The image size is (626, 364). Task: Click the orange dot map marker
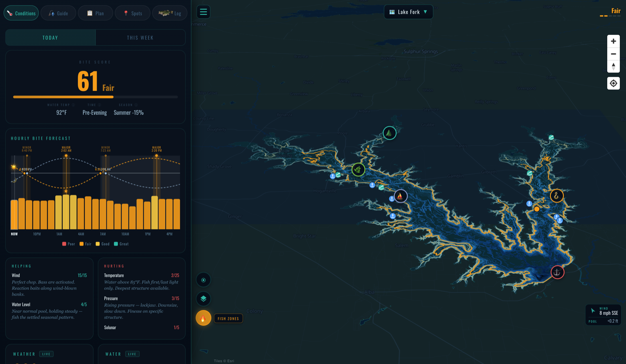(x=537, y=209)
